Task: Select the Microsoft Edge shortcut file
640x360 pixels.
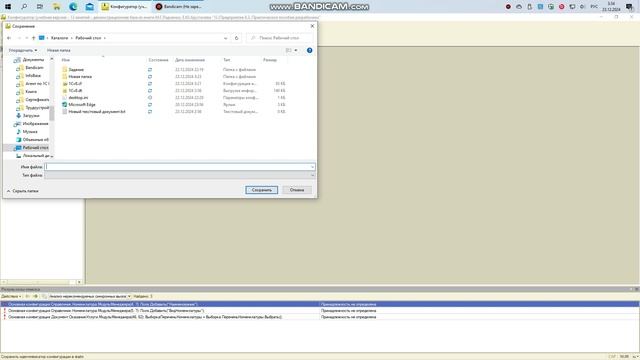Action: click(82, 104)
